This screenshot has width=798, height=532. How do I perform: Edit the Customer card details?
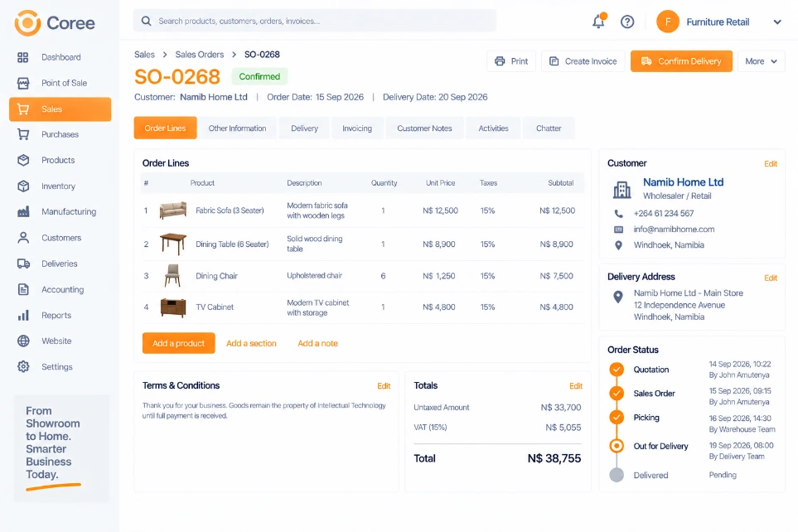tap(771, 164)
